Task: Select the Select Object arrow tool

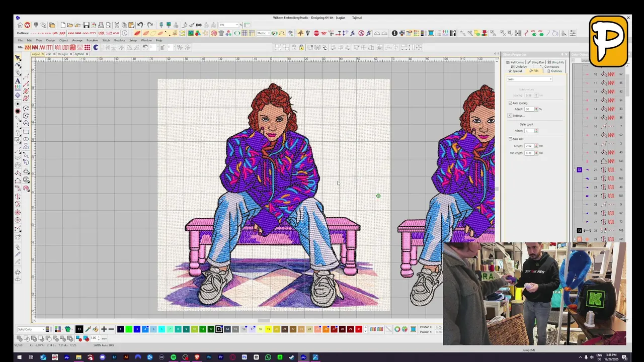Action: pyautogui.click(x=18, y=58)
